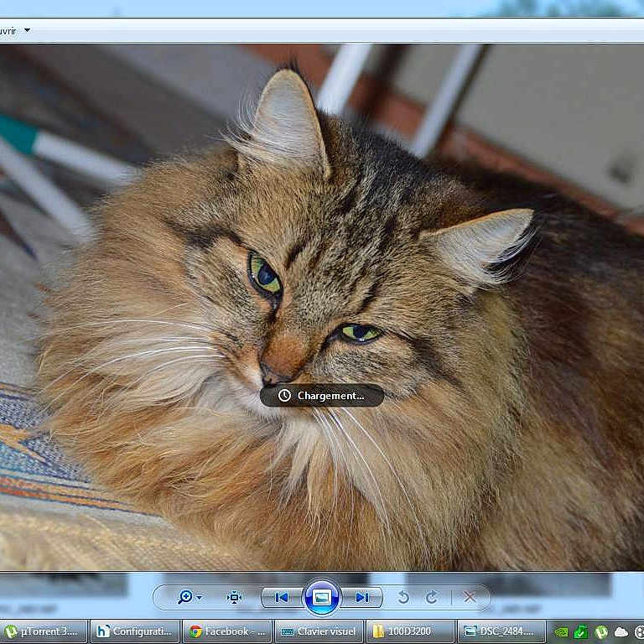Viewport: 644px width, 644px height.
Task: Rotate the photo counterclockwise
Action: tap(403, 597)
